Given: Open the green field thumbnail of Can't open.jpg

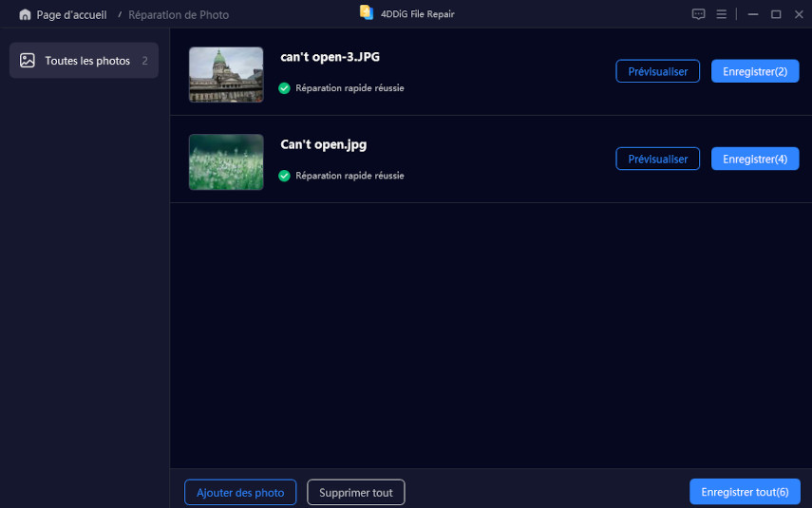Looking at the screenshot, I should 226,162.
